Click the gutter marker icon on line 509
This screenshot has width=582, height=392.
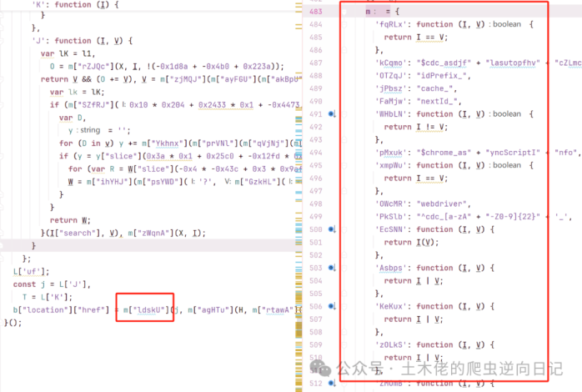pos(332,344)
